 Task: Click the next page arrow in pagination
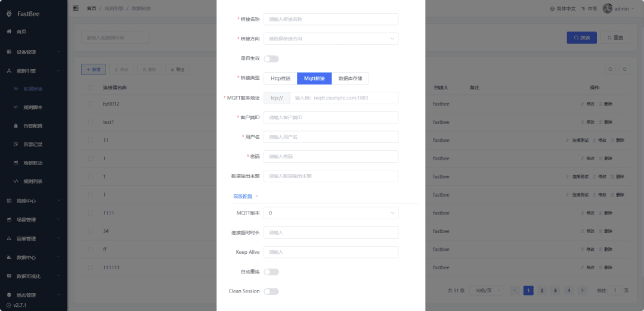(582, 291)
